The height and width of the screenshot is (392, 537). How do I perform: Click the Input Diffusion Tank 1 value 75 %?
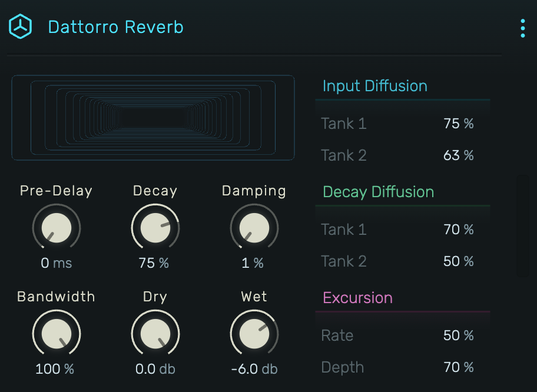point(459,124)
